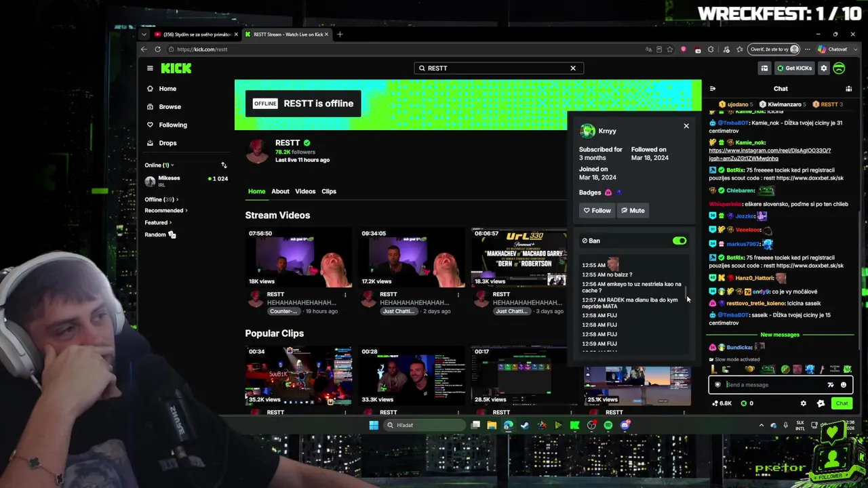This screenshot has height=488, width=868.
Task: Reload the page in the browser
Action: (x=157, y=49)
